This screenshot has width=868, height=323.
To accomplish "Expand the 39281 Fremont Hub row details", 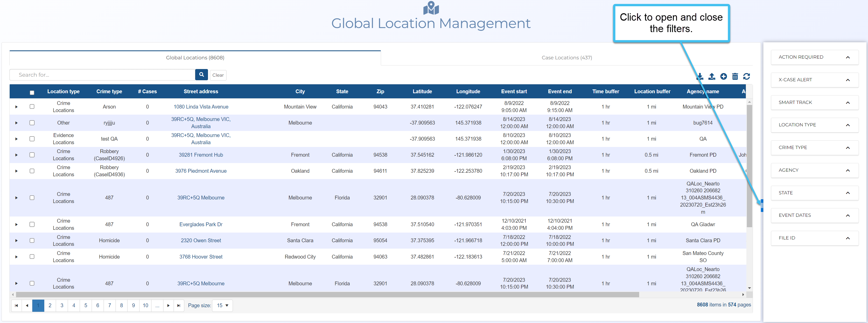I will [16, 155].
